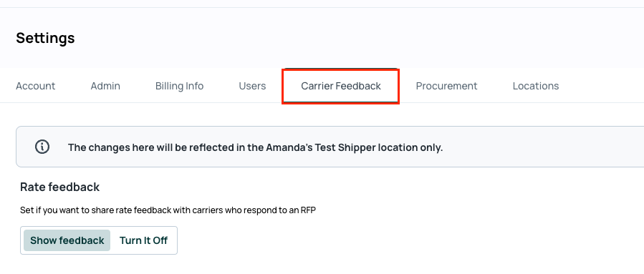Click the Settings page heading
Viewport: 644px width, 274px height.
click(45, 38)
